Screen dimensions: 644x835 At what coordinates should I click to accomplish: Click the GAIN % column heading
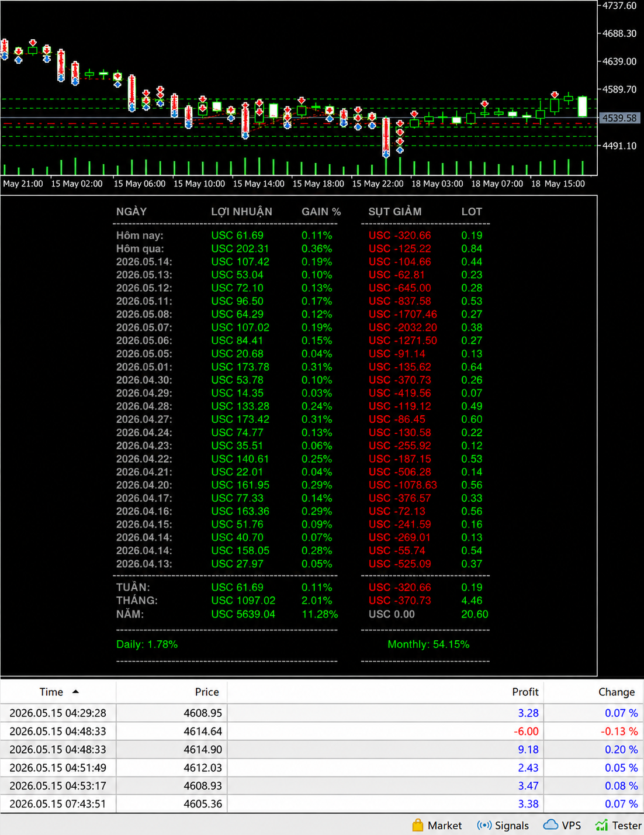click(x=321, y=212)
